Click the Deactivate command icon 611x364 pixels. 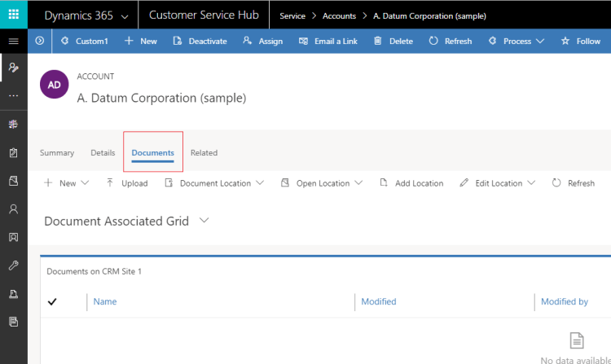coord(178,42)
